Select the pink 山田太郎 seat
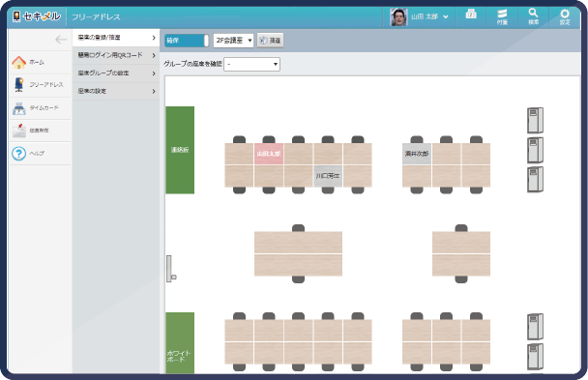This screenshot has width=588, height=380. coord(269,154)
